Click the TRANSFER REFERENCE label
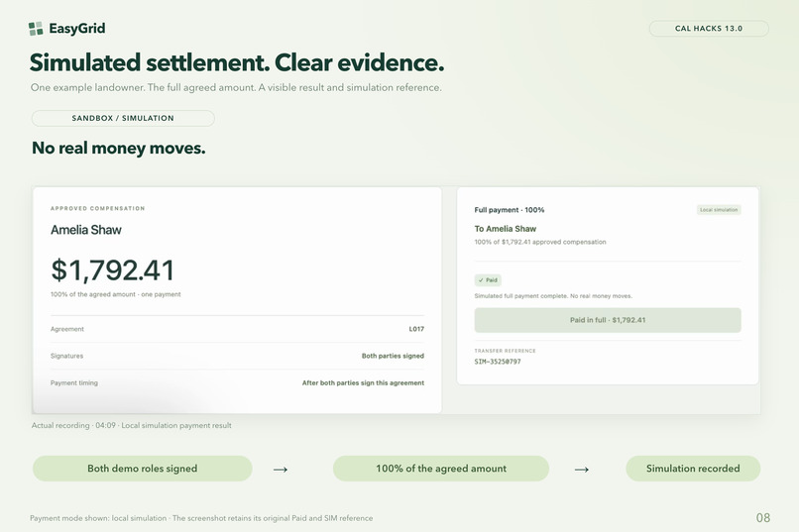This screenshot has height=532, width=799. (505, 351)
